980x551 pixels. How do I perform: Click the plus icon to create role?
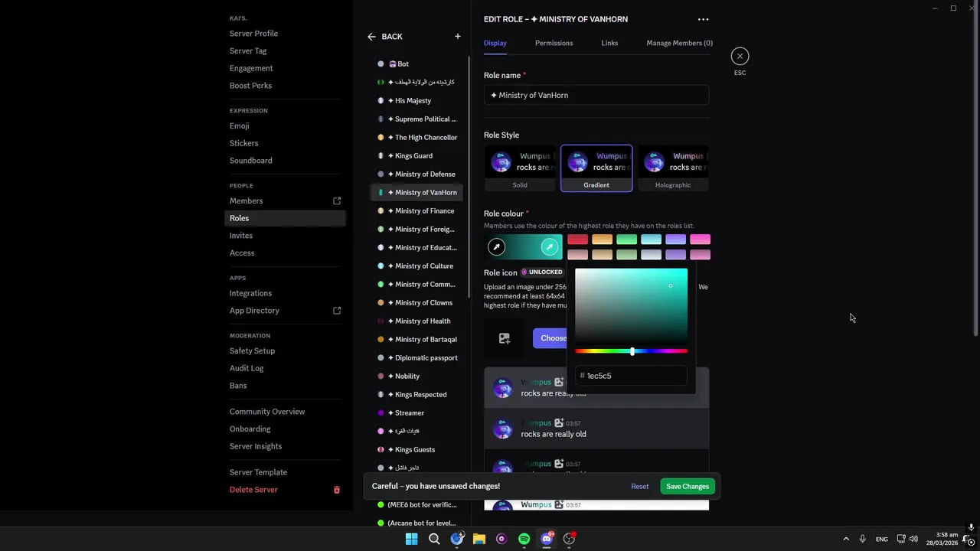coord(458,36)
